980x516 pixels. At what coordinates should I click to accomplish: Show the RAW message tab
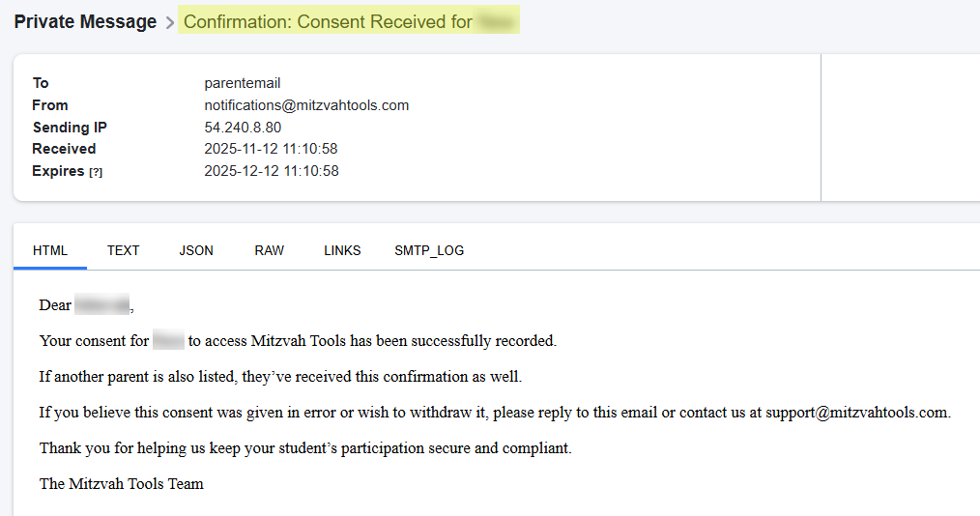[x=270, y=250]
